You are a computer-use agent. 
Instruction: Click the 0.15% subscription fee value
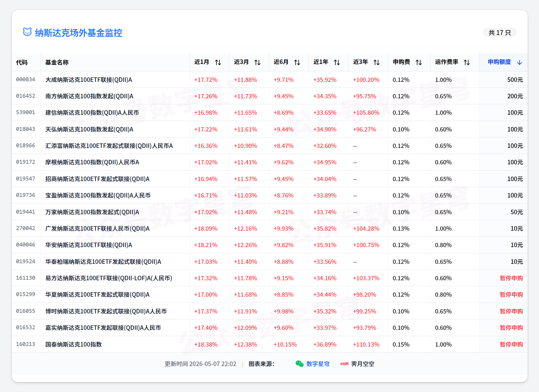pos(401,344)
